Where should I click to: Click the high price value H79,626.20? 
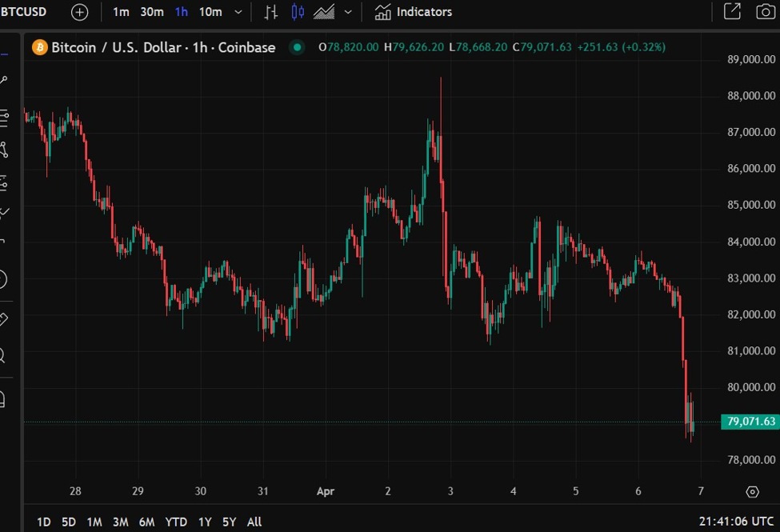414,47
